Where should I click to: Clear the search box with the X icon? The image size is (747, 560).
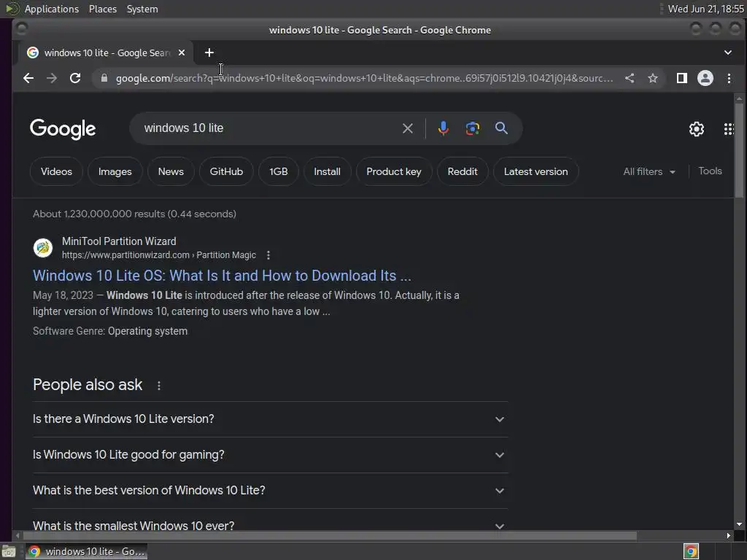(x=407, y=128)
